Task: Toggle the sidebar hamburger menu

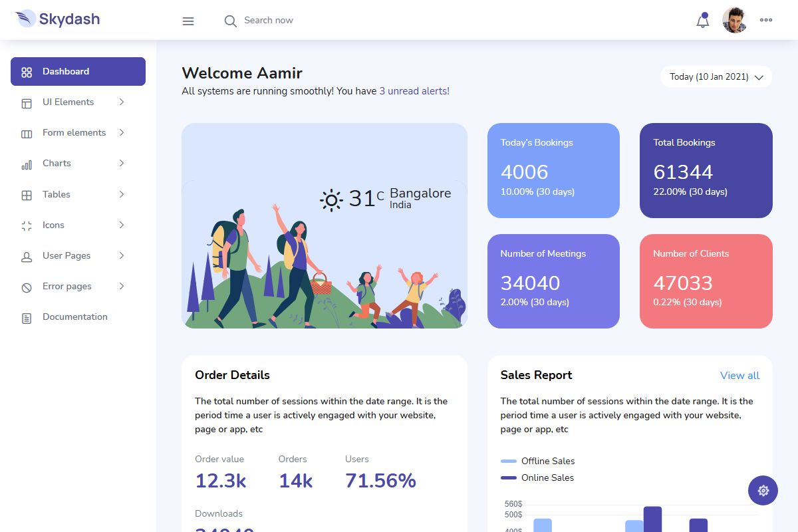Action: 188,21
